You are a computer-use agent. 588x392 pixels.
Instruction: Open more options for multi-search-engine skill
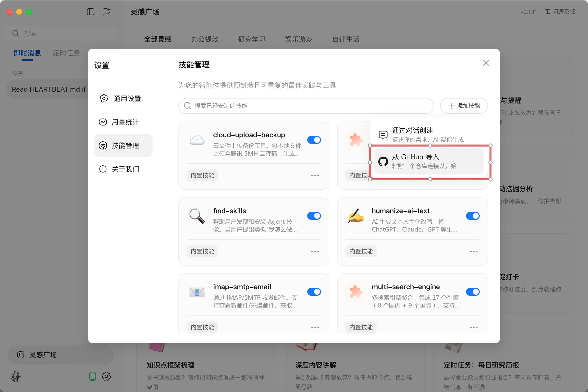tap(474, 327)
